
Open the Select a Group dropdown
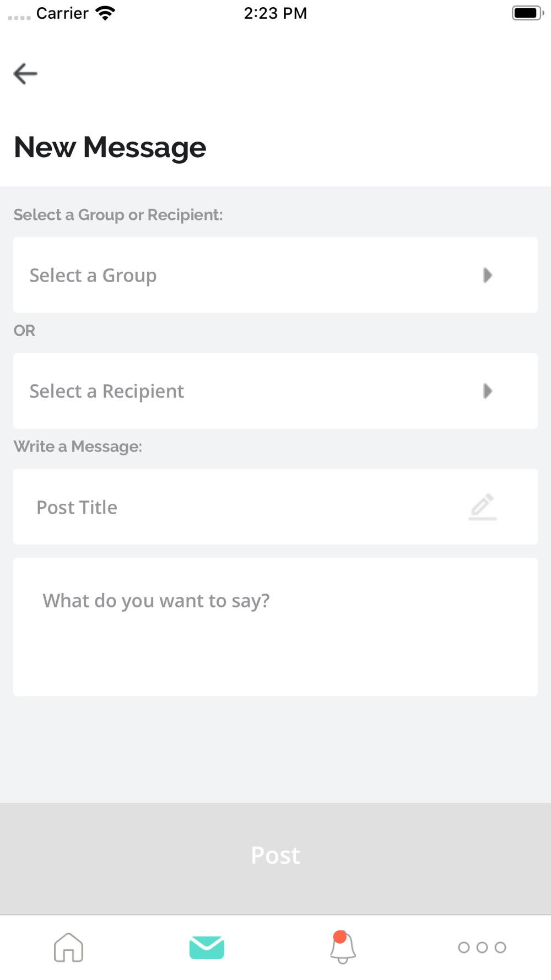pos(275,275)
